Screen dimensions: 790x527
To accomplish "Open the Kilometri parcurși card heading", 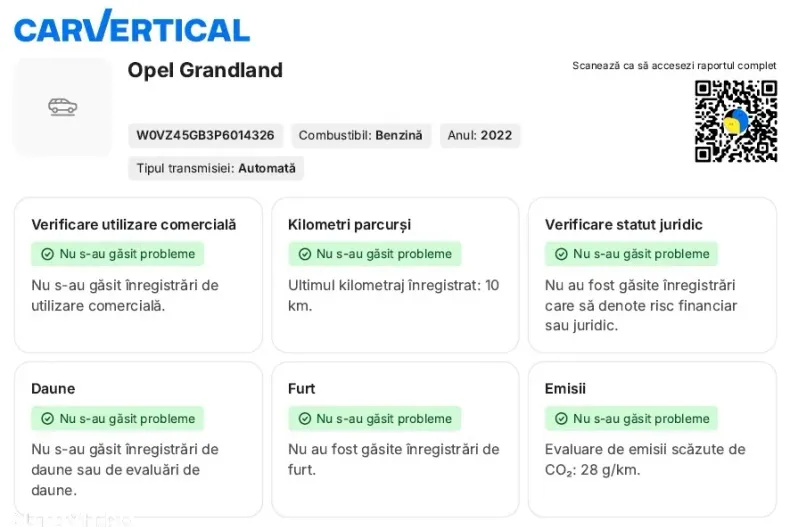I will click(x=349, y=224).
